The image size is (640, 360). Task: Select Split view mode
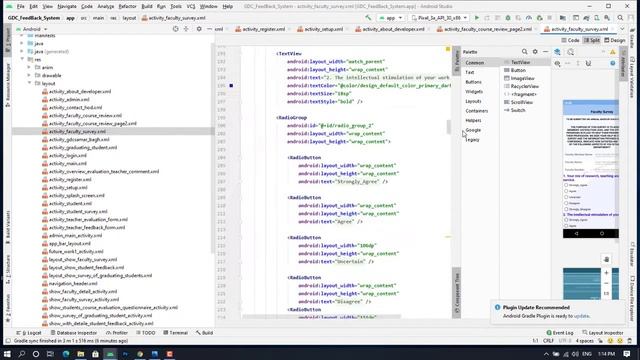(592, 40)
